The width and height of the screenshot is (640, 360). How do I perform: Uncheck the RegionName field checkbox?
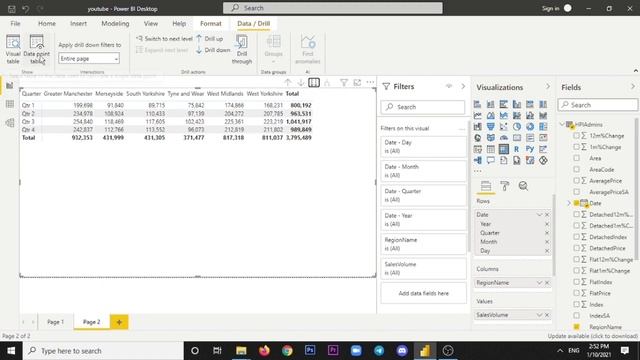point(576,327)
